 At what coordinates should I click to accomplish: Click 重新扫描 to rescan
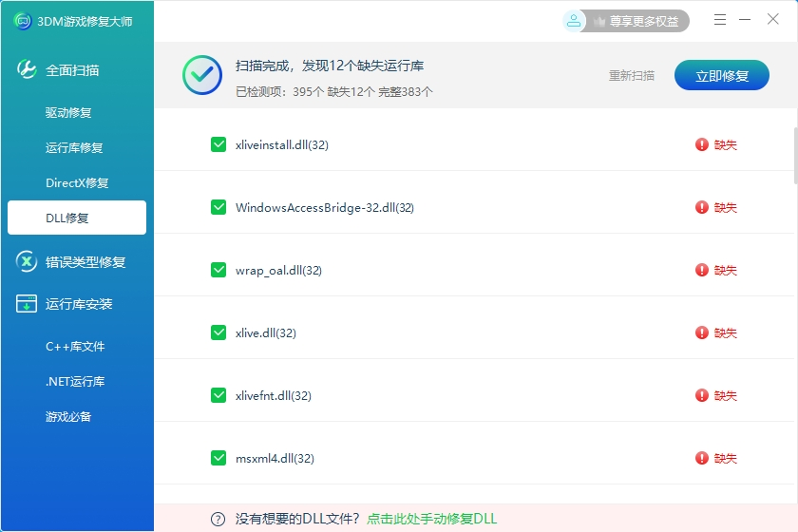pos(632,76)
